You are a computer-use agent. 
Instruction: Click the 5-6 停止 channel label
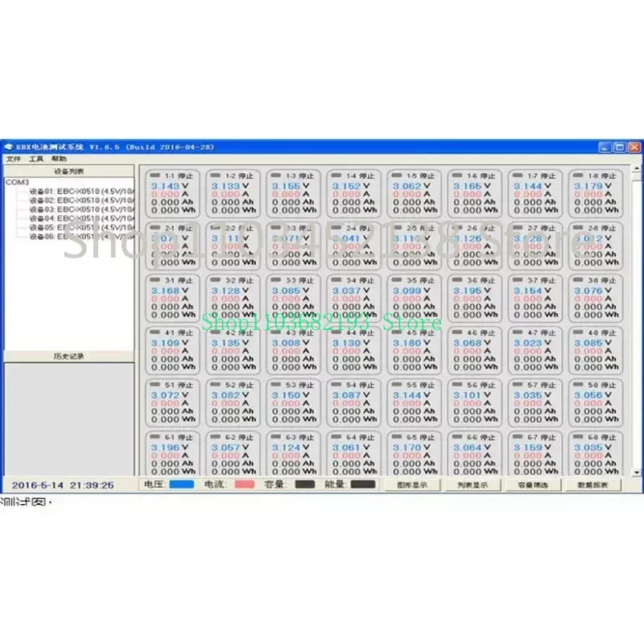click(x=481, y=385)
